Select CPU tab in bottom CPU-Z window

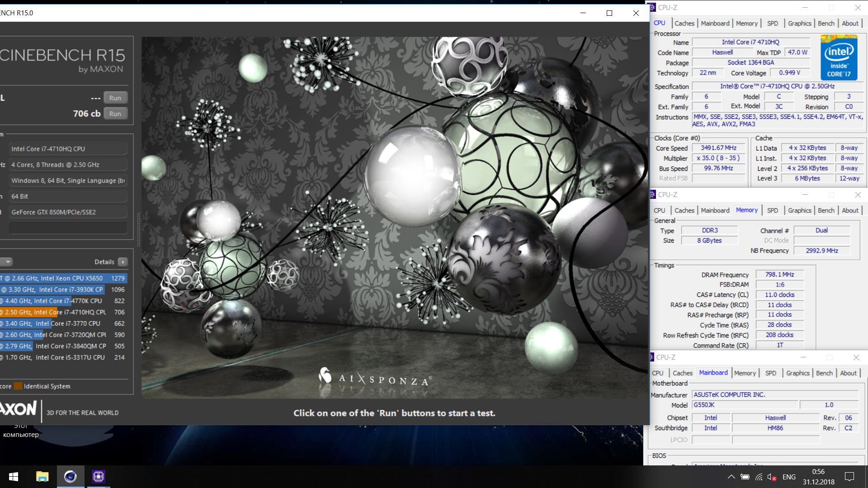click(657, 373)
